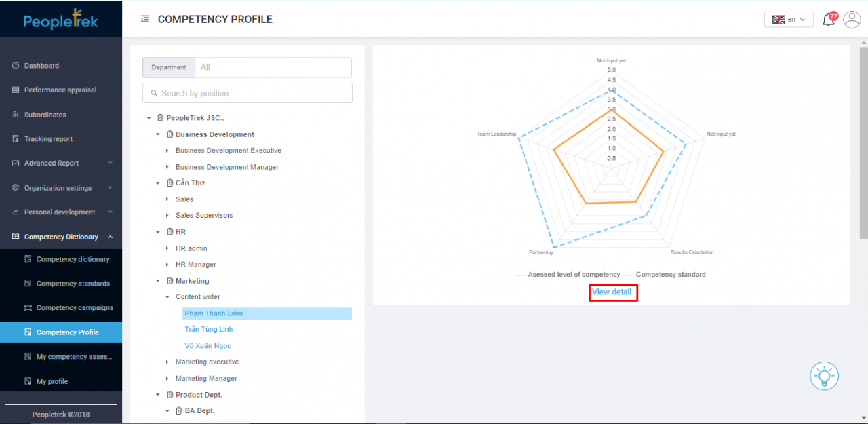
Task: Collapse the Marketing branch in the tree
Action: pos(158,280)
